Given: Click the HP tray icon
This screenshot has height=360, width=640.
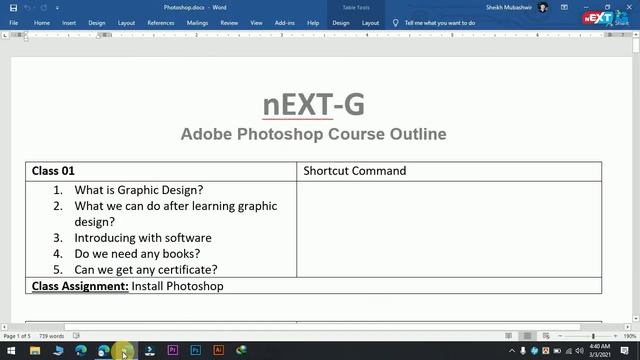Looking at the screenshot, I should tap(534, 351).
